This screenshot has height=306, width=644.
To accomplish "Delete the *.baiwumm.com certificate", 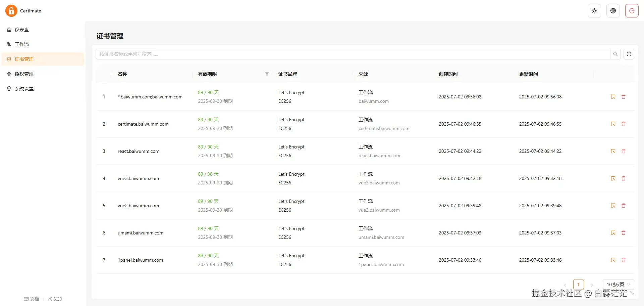I will [624, 97].
